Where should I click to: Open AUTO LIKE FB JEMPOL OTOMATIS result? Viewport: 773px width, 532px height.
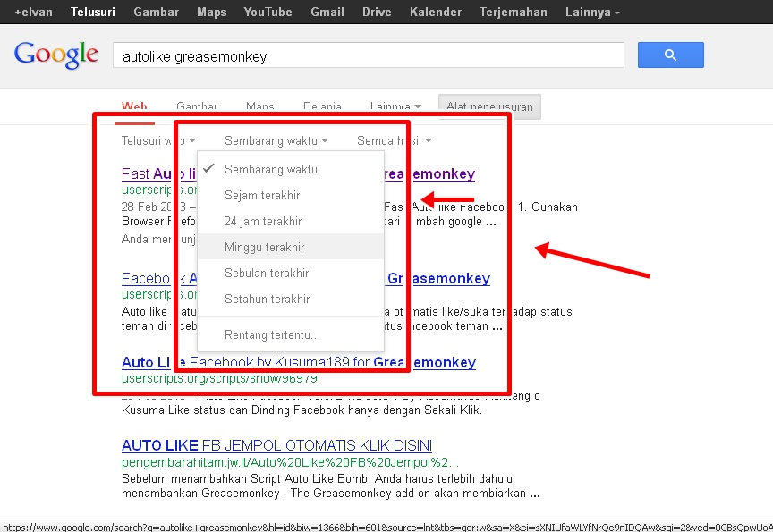coord(276,445)
